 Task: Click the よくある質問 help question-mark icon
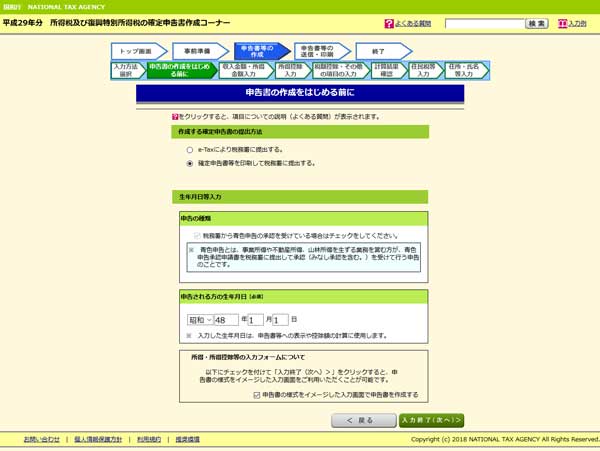click(389, 23)
